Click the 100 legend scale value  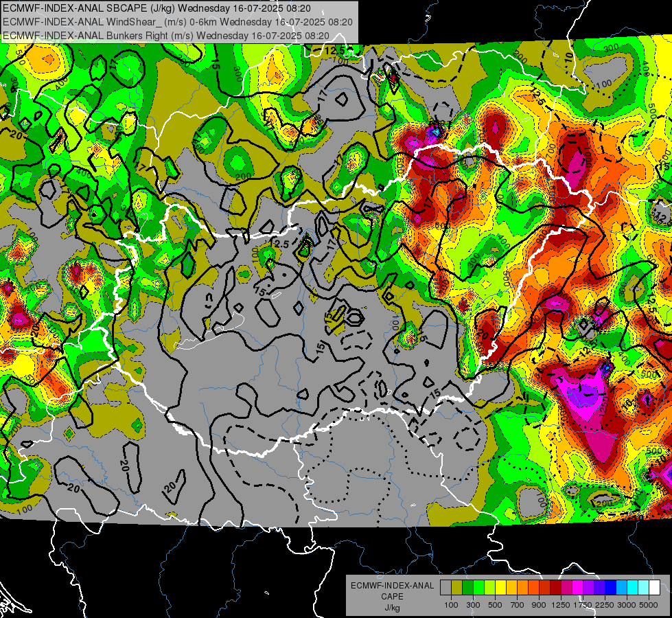[451, 605]
